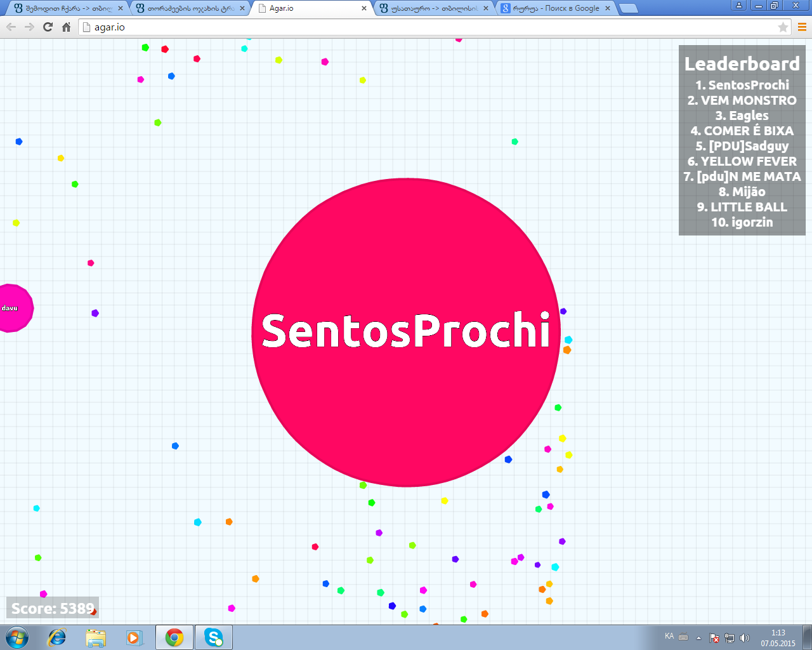The image size is (812, 650).
Task: Open the Chrome user profile button
Action: coord(739,6)
